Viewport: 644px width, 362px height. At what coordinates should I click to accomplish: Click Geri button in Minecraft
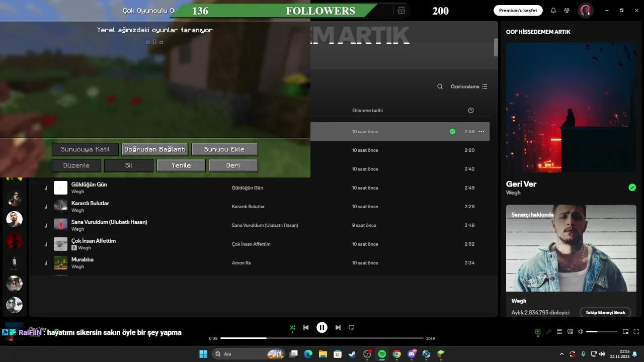click(x=233, y=165)
